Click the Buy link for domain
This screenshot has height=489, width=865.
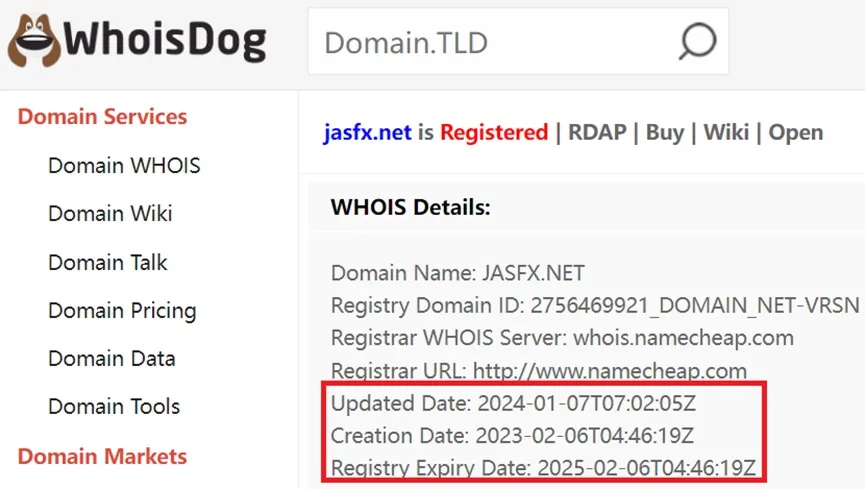coord(665,132)
